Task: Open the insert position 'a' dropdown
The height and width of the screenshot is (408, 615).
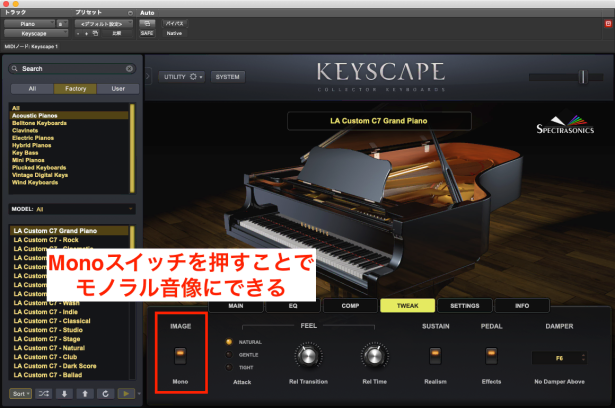Action: click(x=62, y=24)
